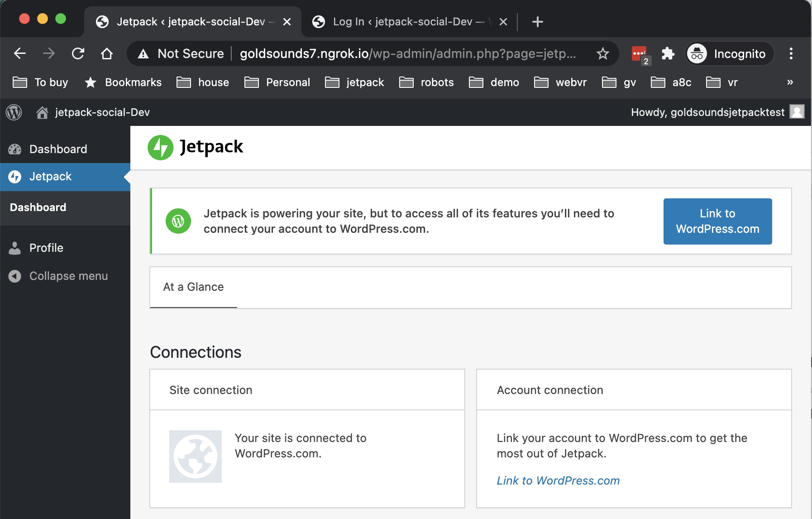Viewport: 812px width, 519px height.
Task: Click the Connections heading text
Action: tap(196, 352)
